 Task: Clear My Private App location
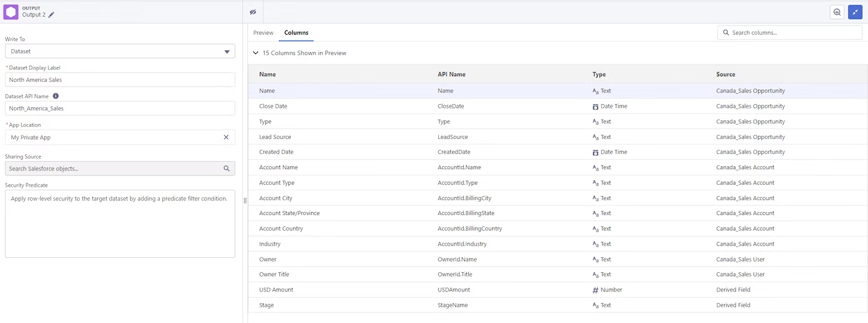coord(226,137)
